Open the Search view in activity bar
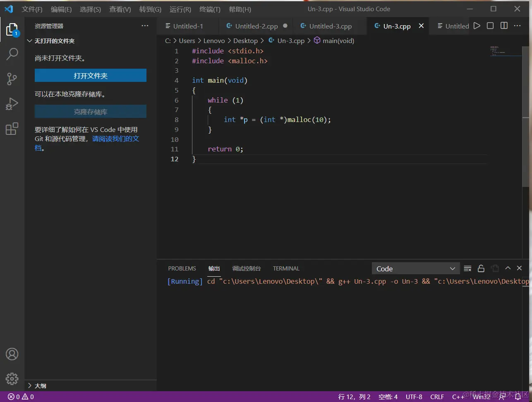 12,54
